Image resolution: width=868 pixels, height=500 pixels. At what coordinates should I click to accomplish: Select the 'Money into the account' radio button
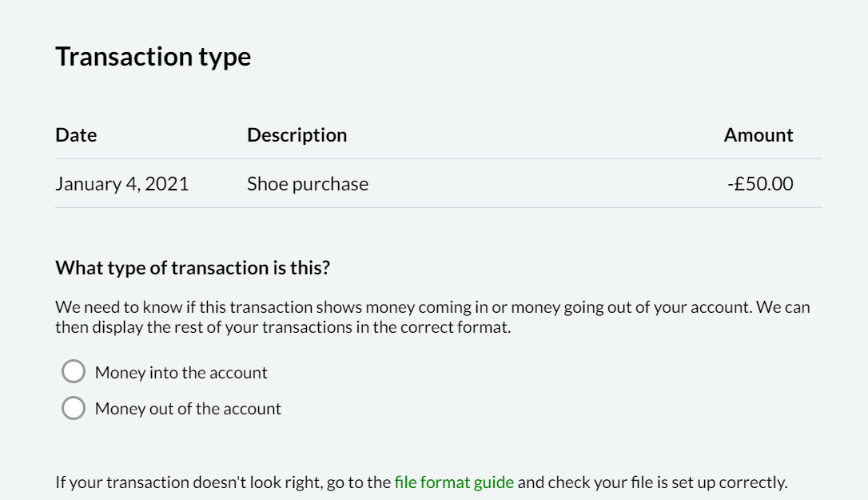pyautogui.click(x=74, y=372)
